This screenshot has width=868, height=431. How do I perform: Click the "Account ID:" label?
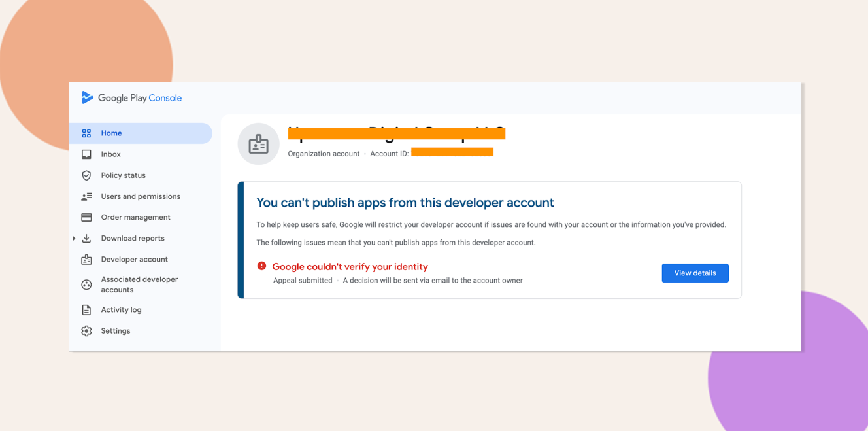pos(390,154)
